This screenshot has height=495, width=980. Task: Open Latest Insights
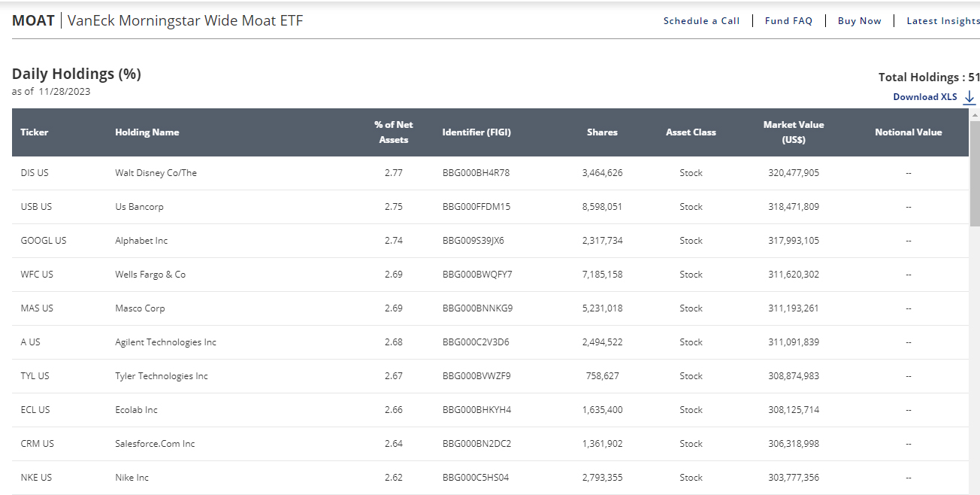942,20
